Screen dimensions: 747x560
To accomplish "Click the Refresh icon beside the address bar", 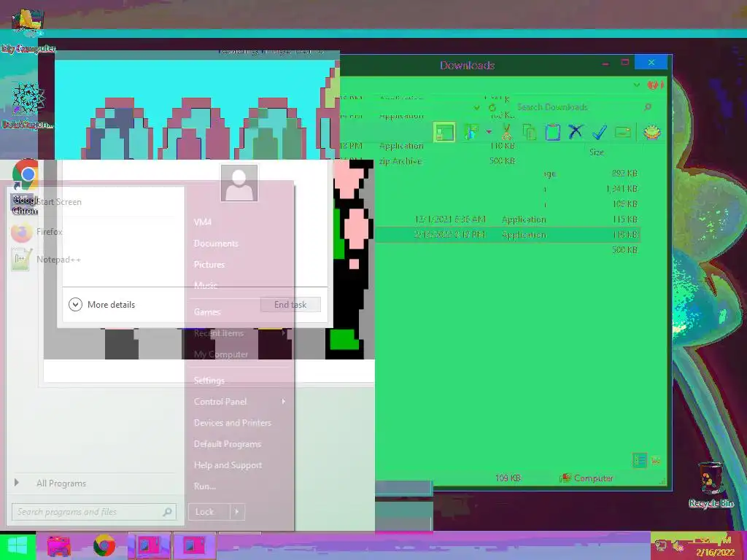I will 492,108.
